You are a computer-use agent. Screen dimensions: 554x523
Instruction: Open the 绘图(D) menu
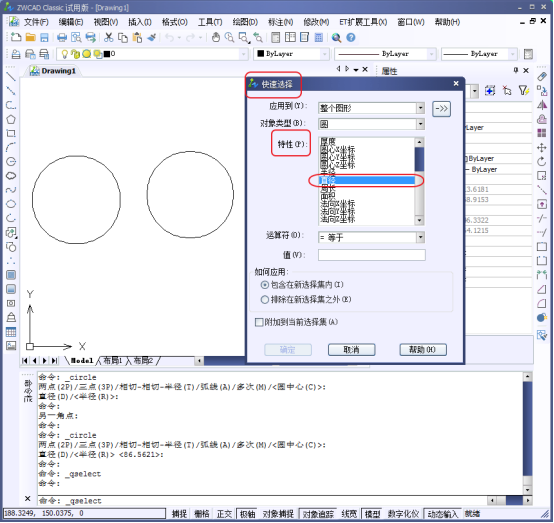(245, 22)
